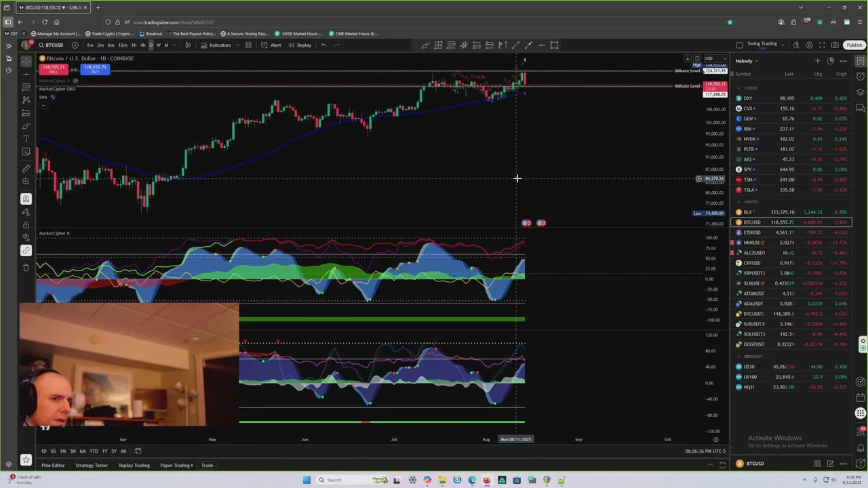Select the crosshair cursor tool
This screenshot has height=488, width=868.
coord(26,61)
